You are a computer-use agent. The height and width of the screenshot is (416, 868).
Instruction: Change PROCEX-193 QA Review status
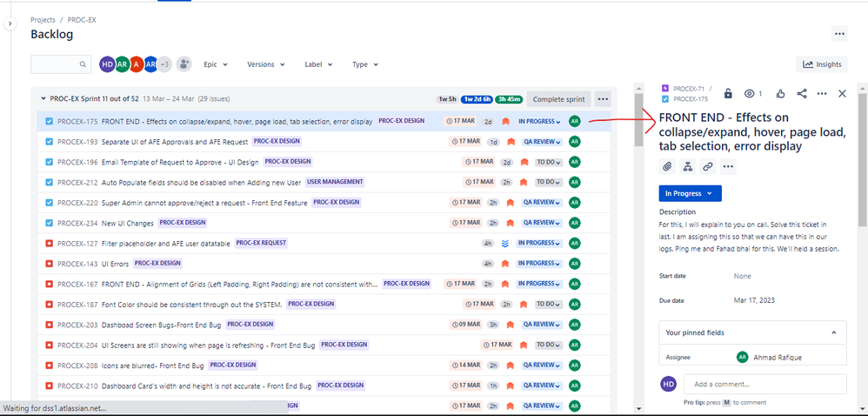pyautogui.click(x=542, y=142)
